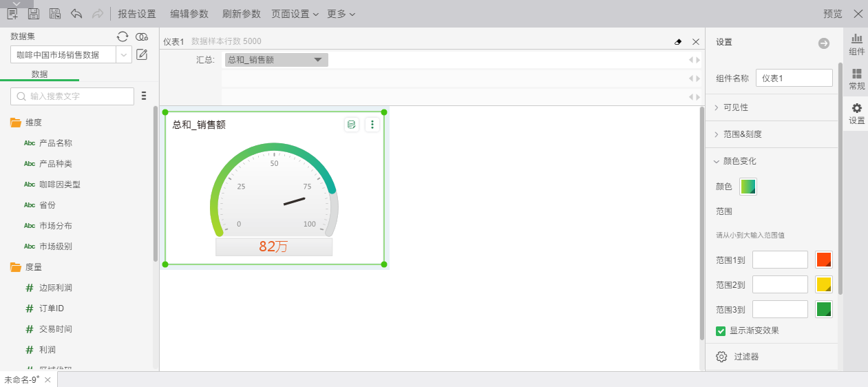Click the expand arrows on the 汇总 row
This screenshot has width=868, height=387.
695,60
